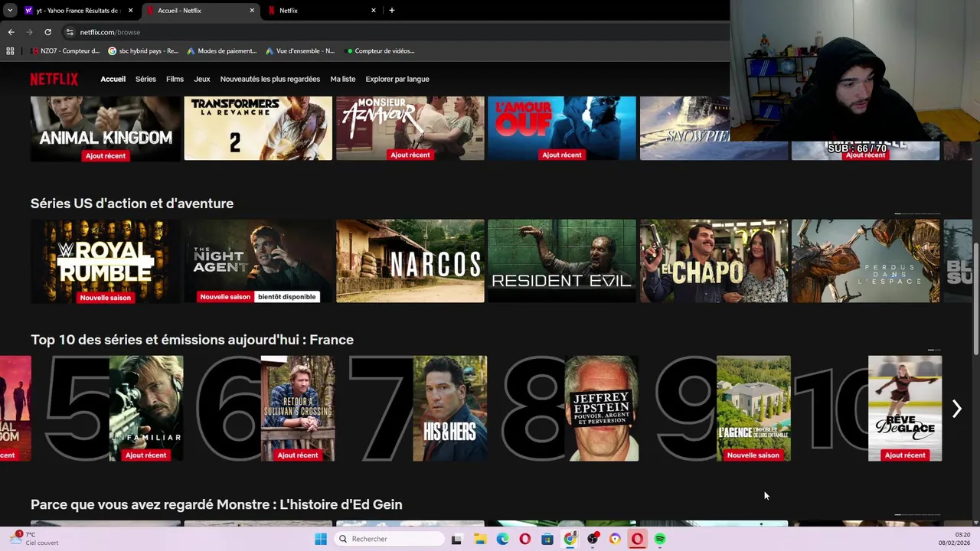Open Explorer par langue
Screen dimensions: 980x551
pos(397,79)
